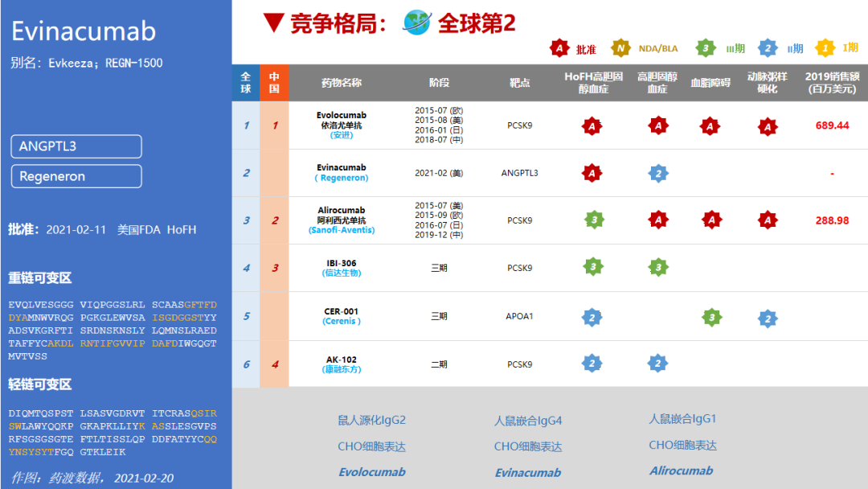Image resolution: width=868 pixels, height=489 pixels.
Task: Click AK-102's phase 2 高胆固醇血症 badge
Action: pos(657,364)
